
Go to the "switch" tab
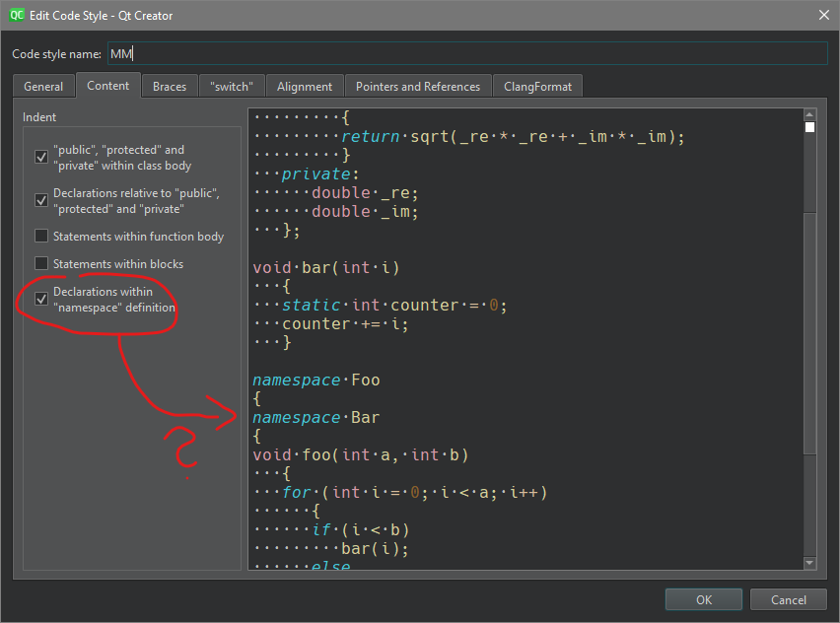tap(232, 86)
